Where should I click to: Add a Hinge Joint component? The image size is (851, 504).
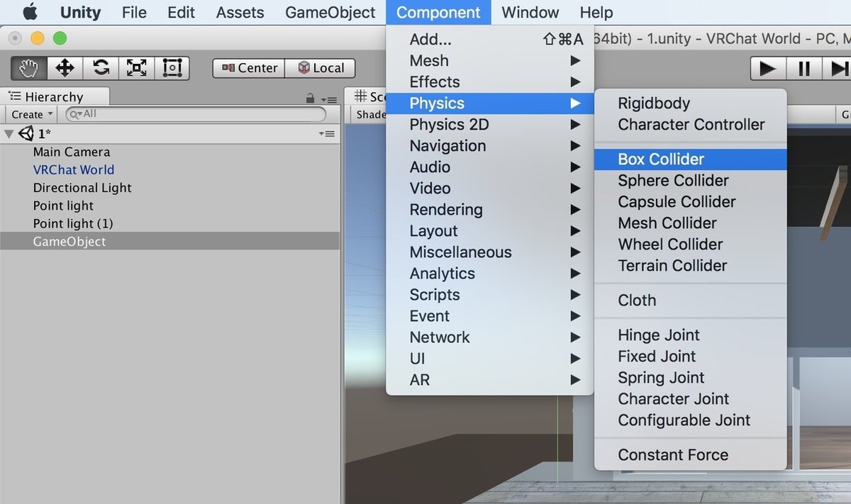pyautogui.click(x=691, y=335)
